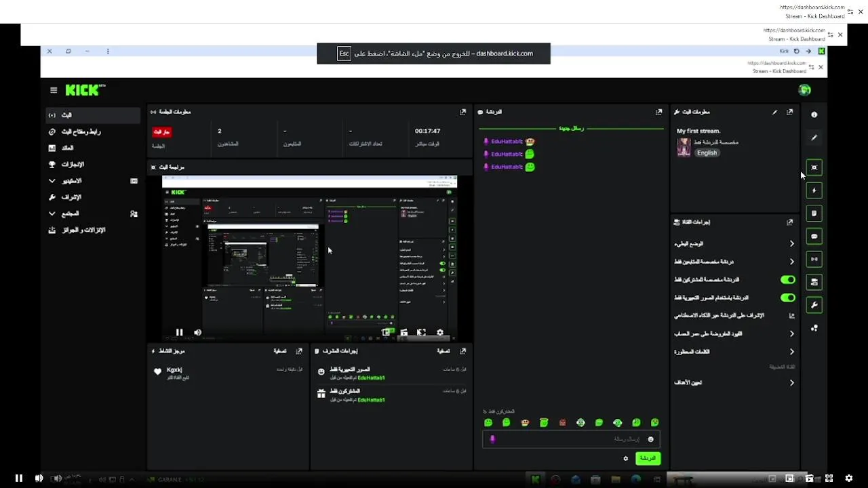Toggle fullscreen in outer video player
Viewport: 868px width, 488px height.
829,479
